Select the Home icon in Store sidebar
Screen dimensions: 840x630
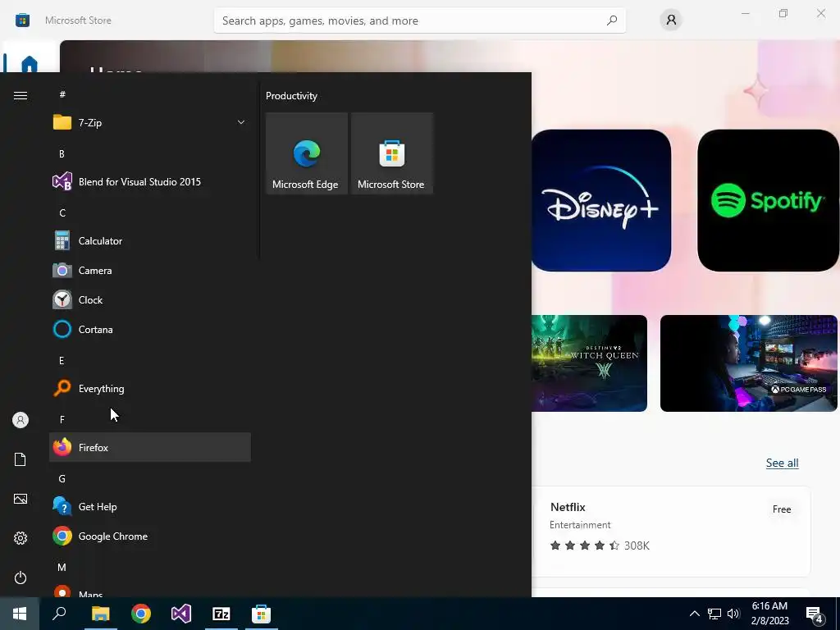click(30, 64)
